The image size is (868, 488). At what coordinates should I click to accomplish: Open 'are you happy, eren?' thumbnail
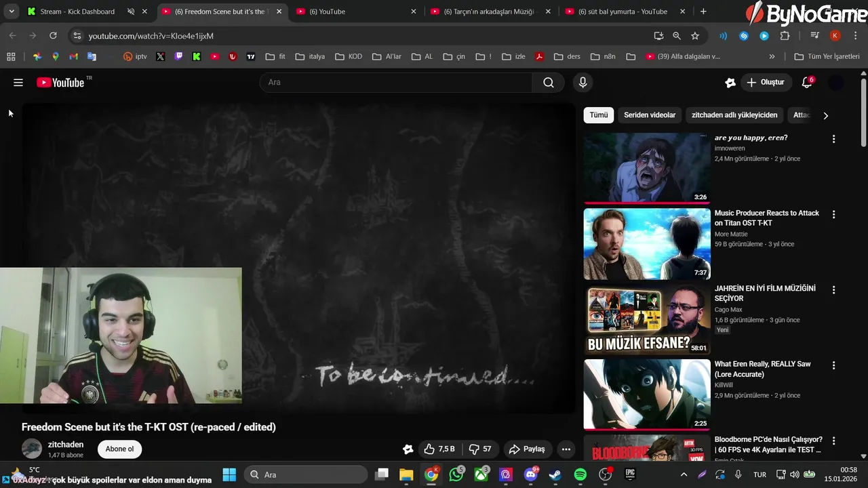point(647,168)
